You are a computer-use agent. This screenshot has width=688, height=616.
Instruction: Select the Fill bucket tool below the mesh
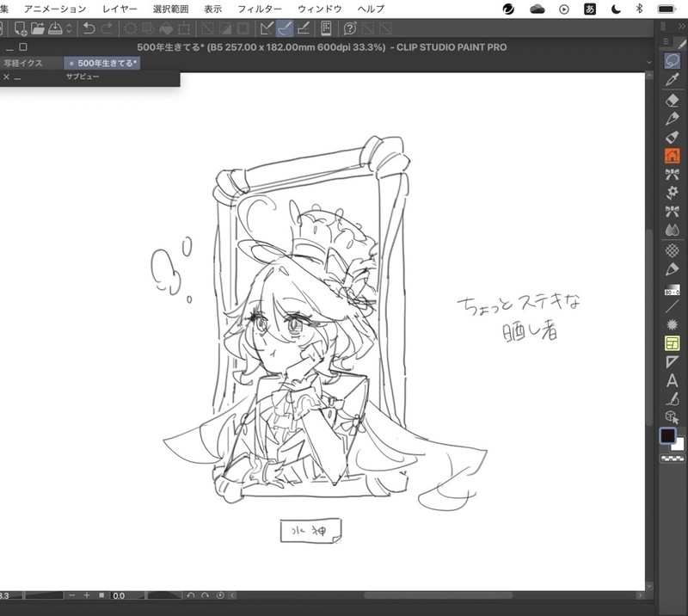tap(672, 269)
